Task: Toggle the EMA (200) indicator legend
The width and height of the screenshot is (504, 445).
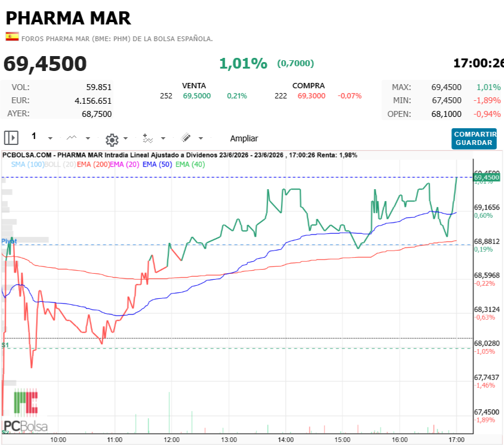Action: click(x=93, y=165)
